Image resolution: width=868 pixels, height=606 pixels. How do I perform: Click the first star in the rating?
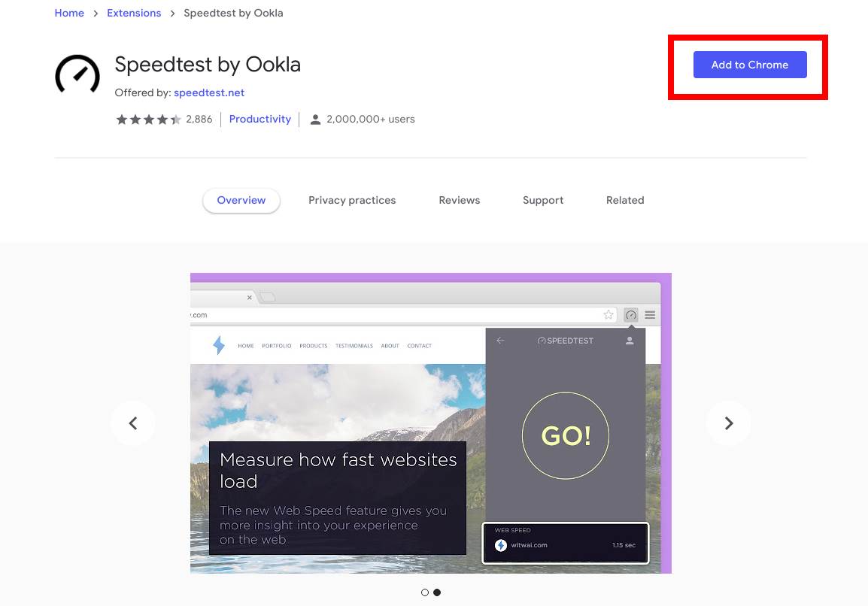[x=122, y=119]
